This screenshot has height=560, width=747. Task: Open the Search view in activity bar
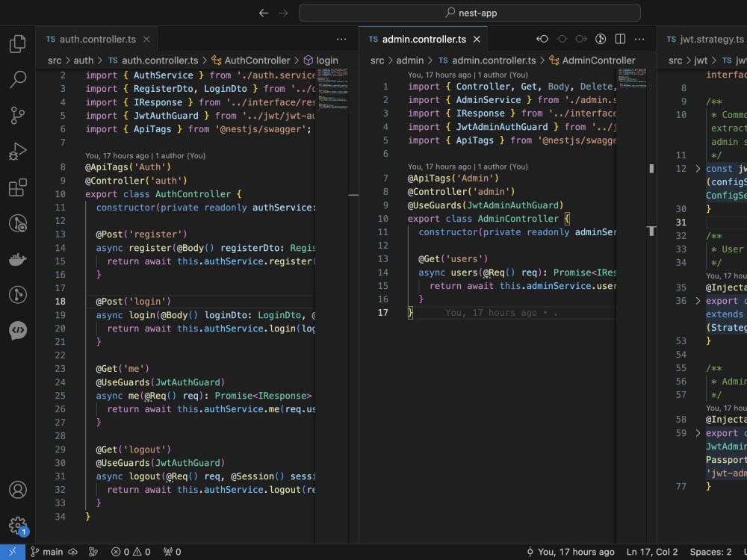pyautogui.click(x=17, y=80)
